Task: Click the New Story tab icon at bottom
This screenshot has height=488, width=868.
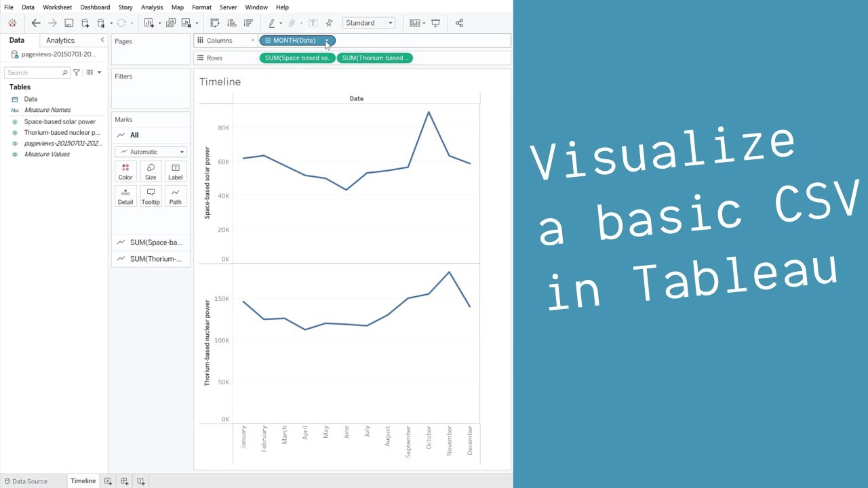Action: click(x=140, y=481)
